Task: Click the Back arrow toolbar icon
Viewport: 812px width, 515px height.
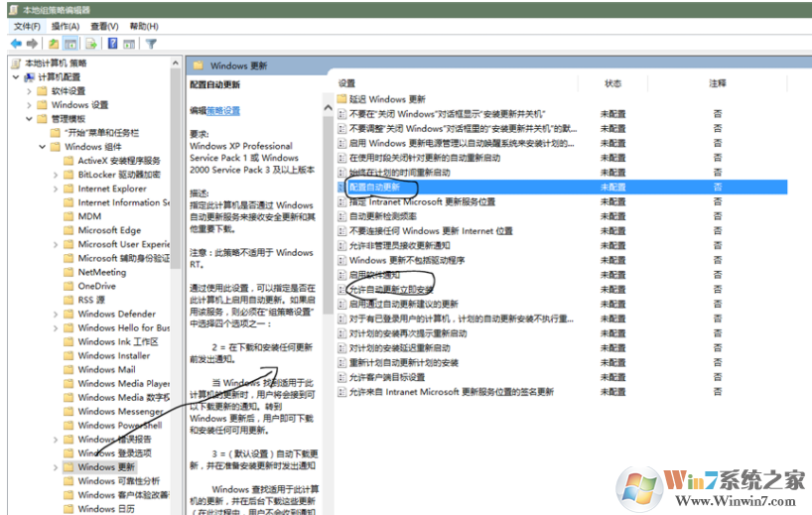Action: pyautogui.click(x=16, y=44)
